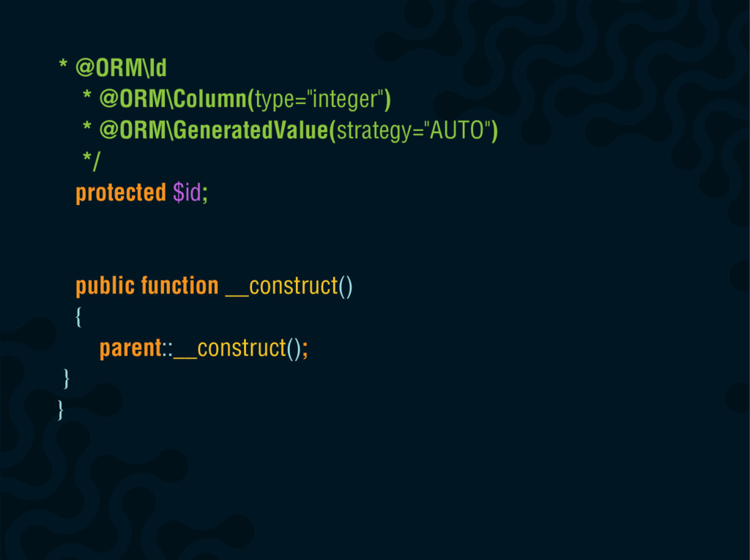Click the protected keyword
Viewport: 750px width, 560px height.
tap(121, 193)
